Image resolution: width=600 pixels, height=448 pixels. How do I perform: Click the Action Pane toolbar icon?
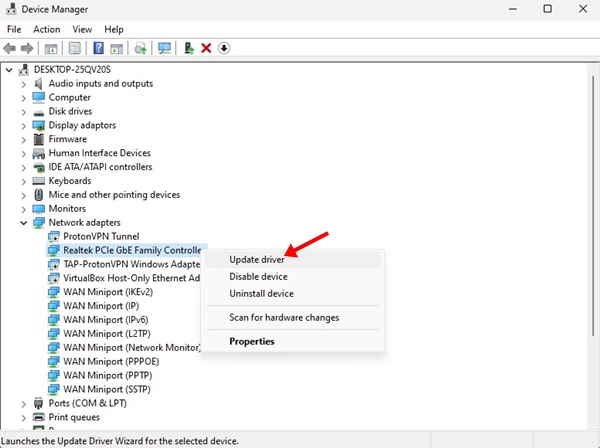click(116, 49)
